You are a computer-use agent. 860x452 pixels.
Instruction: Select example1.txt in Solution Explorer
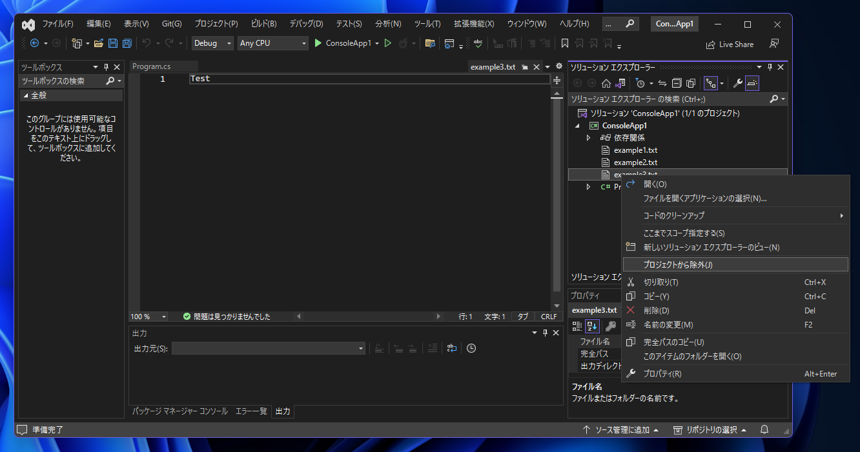(635, 150)
